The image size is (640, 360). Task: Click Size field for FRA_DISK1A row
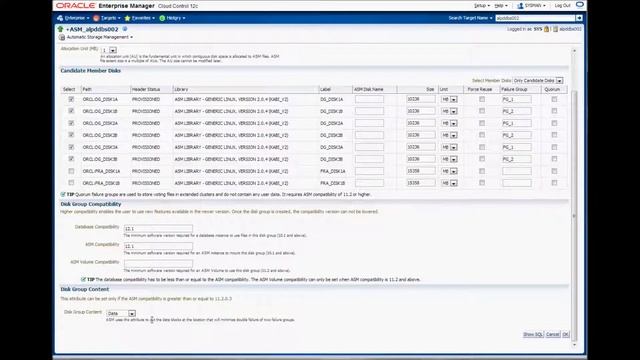click(421, 171)
